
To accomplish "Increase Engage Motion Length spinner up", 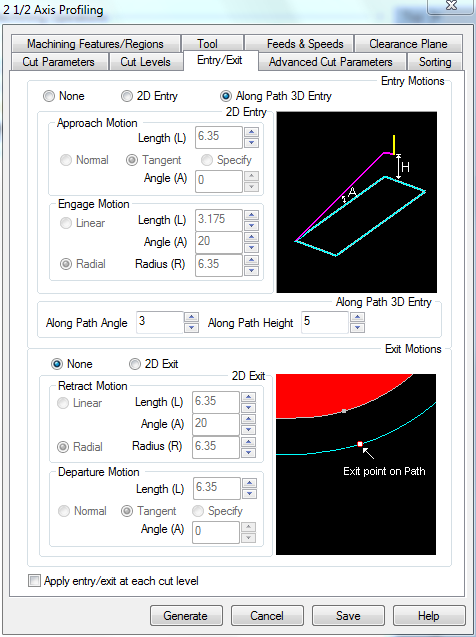I will (x=252, y=214).
